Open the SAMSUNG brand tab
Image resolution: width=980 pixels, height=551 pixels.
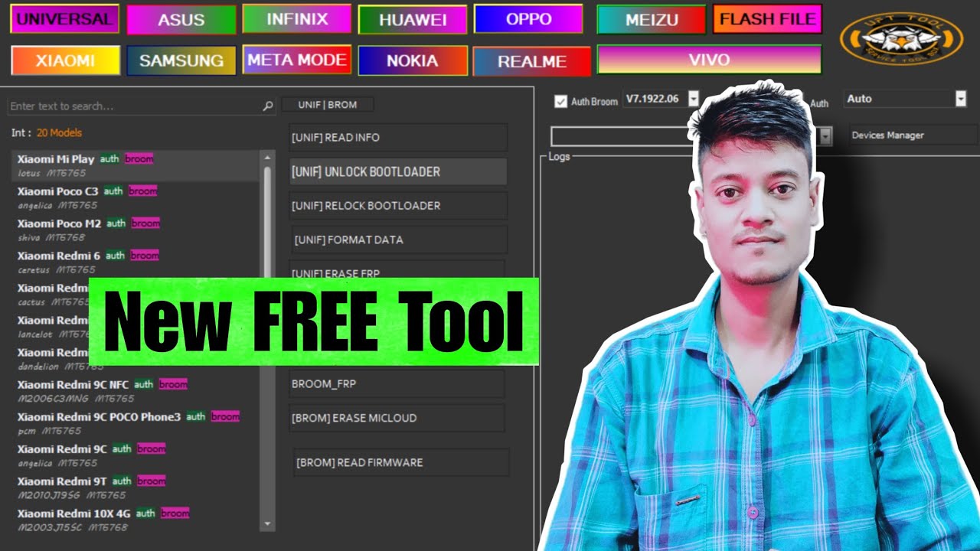coord(181,60)
